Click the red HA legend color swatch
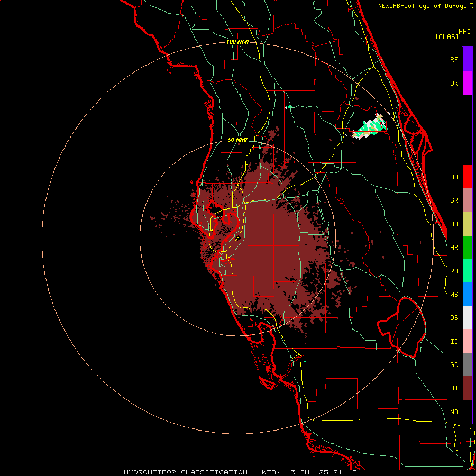The image size is (476, 476). coord(467,177)
